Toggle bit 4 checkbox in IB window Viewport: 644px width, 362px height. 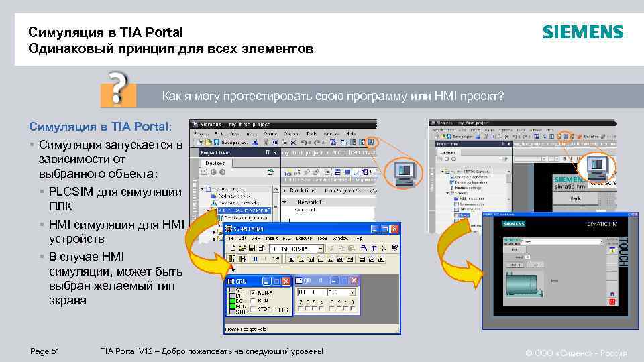click(x=321, y=308)
